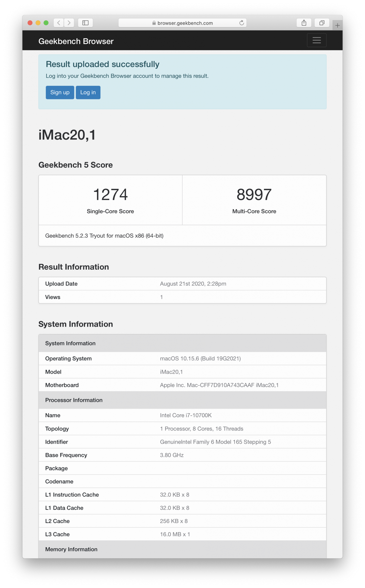The image size is (365, 588).
Task: Click the Sign up button
Action: coord(60,92)
